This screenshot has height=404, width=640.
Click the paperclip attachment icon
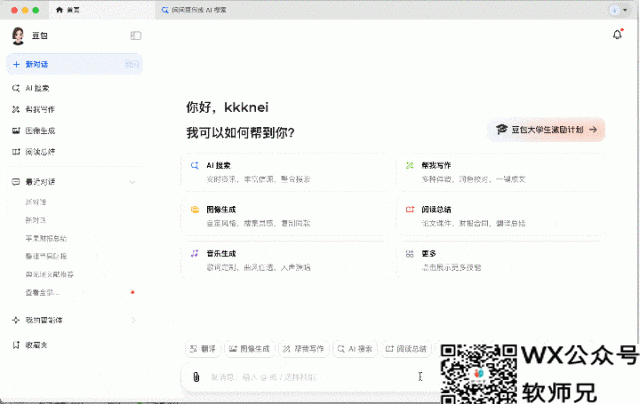pyautogui.click(x=196, y=377)
